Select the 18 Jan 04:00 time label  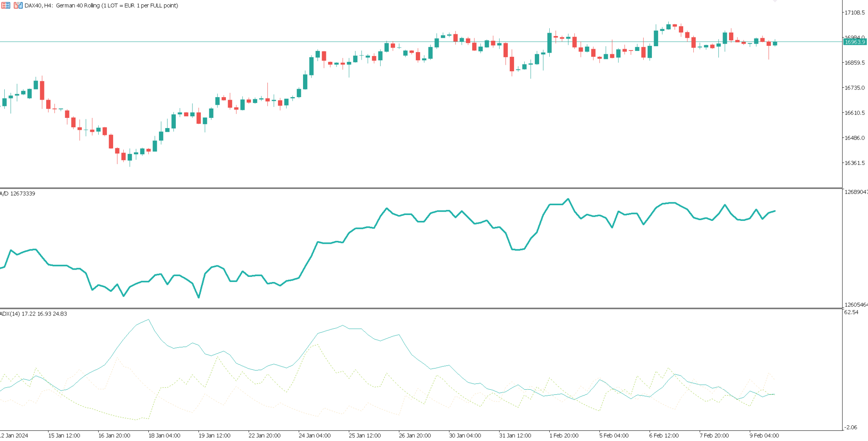click(164, 435)
